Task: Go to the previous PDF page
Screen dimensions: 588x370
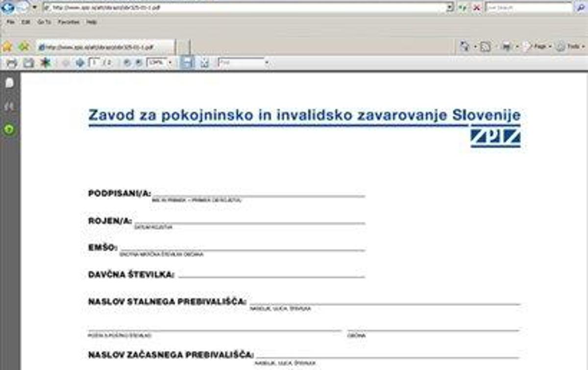Action: pyautogui.click(x=66, y=63)
